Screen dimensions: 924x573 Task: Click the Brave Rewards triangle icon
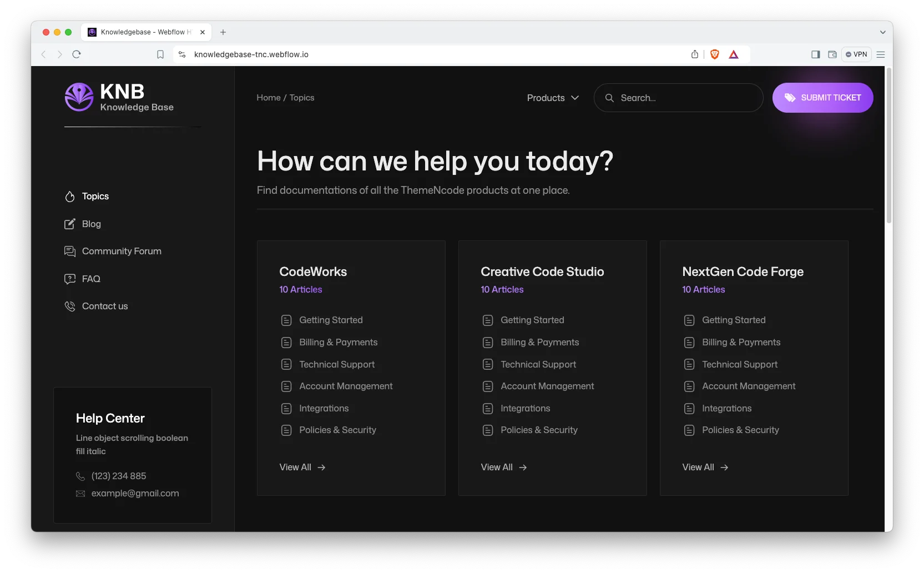point(734,54)
